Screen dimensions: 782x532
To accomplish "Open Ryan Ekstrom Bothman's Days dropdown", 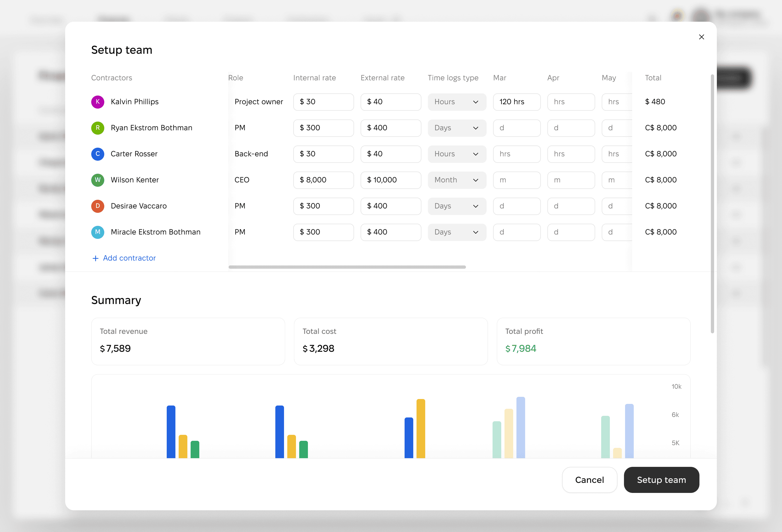I will coord(457,128).
